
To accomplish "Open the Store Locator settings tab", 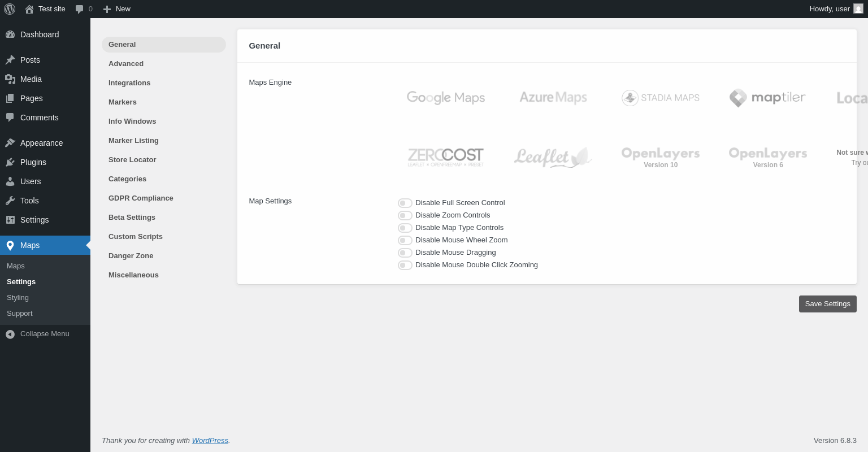I will (164, 160).
